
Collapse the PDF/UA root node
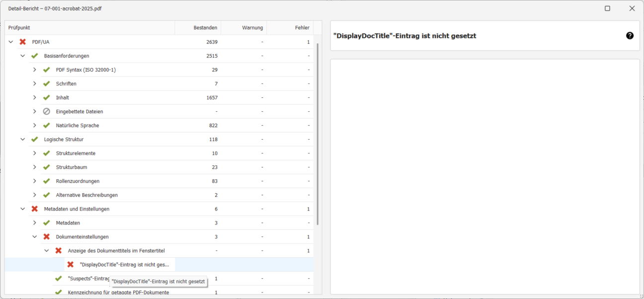(11, 42)
